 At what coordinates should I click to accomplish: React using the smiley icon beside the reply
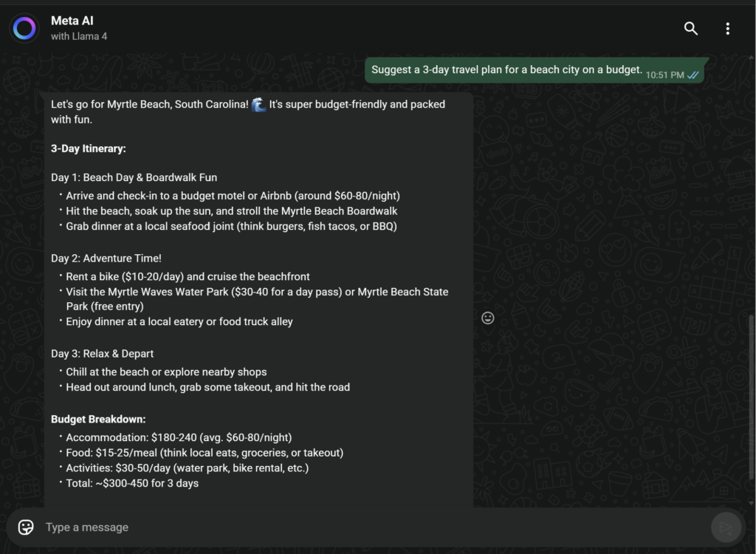[487, 318]
